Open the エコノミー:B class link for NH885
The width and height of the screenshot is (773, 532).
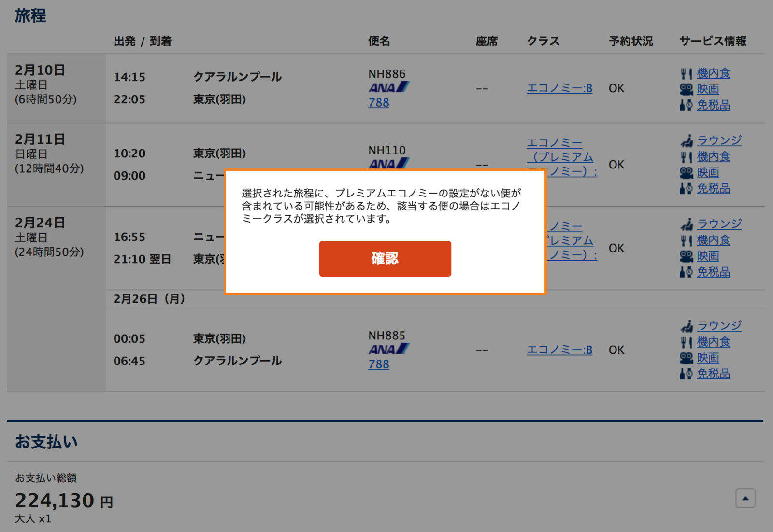click(x=559, y=350)
